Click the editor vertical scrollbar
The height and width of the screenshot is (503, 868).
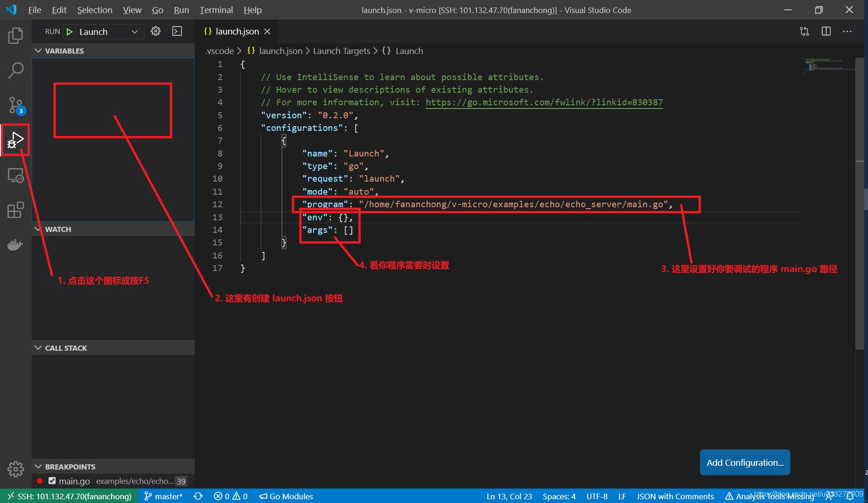860,203
